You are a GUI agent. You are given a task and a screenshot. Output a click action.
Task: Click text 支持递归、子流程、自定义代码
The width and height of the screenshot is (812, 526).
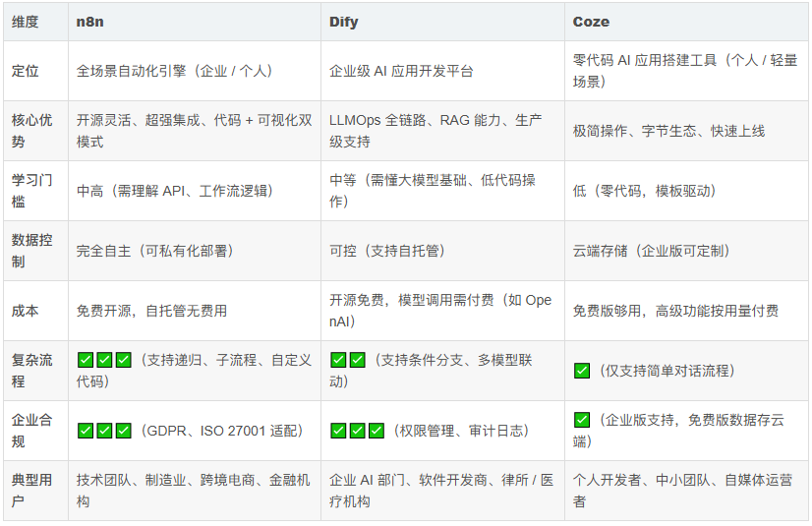coord(195,371)
